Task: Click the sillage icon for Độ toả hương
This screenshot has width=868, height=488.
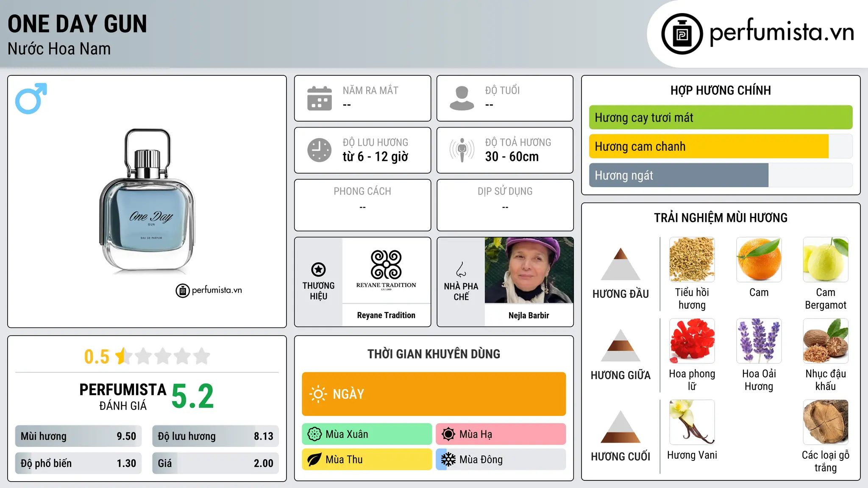Action: coord(462,150)
